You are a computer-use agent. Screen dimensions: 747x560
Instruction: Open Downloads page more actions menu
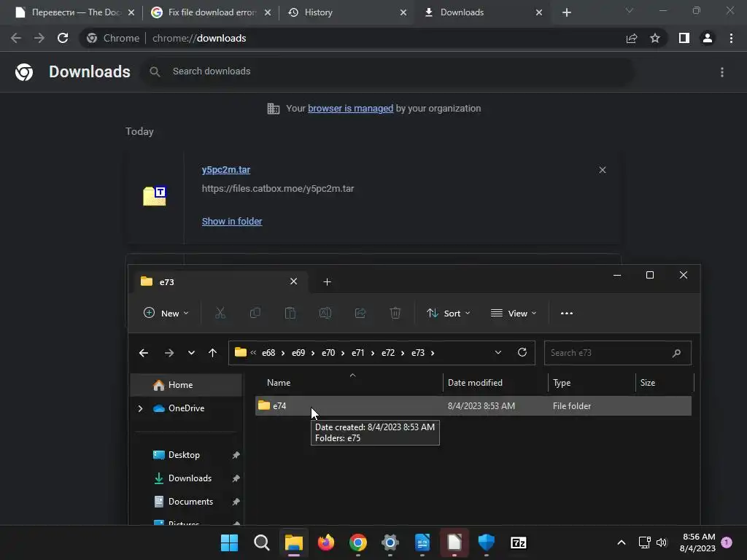(x=722, y=72)
